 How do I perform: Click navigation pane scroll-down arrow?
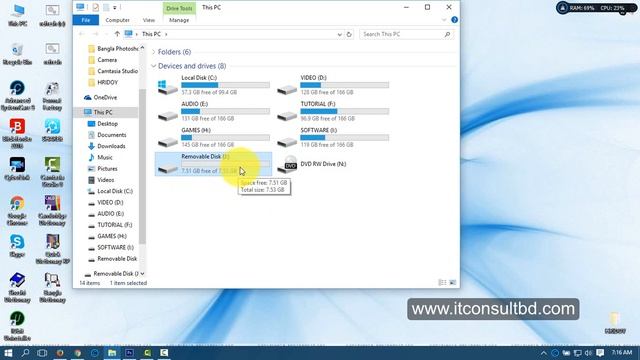(142, 273)
